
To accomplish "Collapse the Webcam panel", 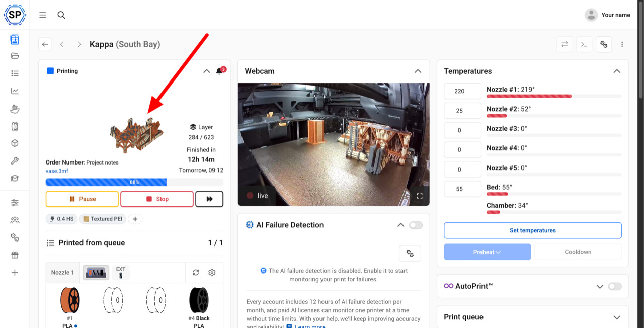I will pos(418,71).
